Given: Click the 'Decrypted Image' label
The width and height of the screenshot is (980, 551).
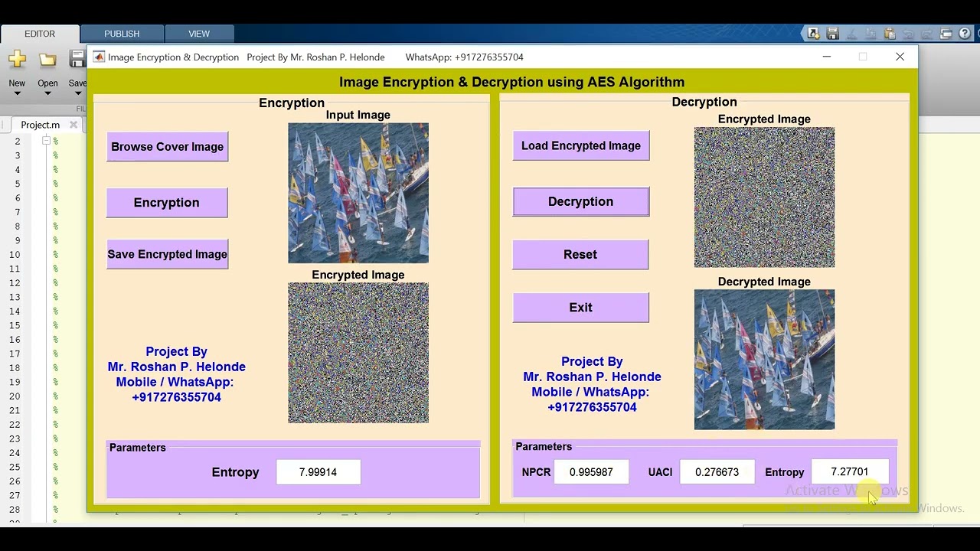Looking at the screenshot, I should tap(764, 282).
